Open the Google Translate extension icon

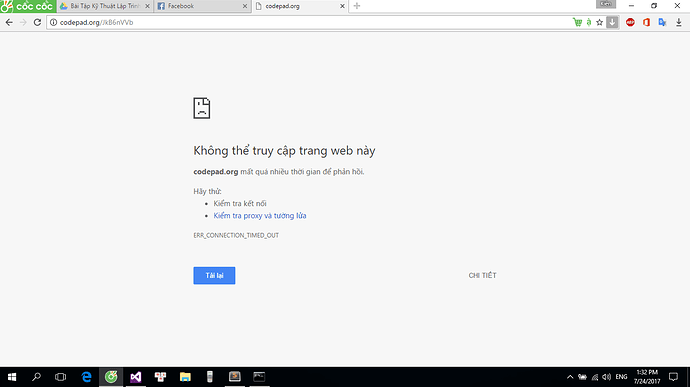coord(662,22)
